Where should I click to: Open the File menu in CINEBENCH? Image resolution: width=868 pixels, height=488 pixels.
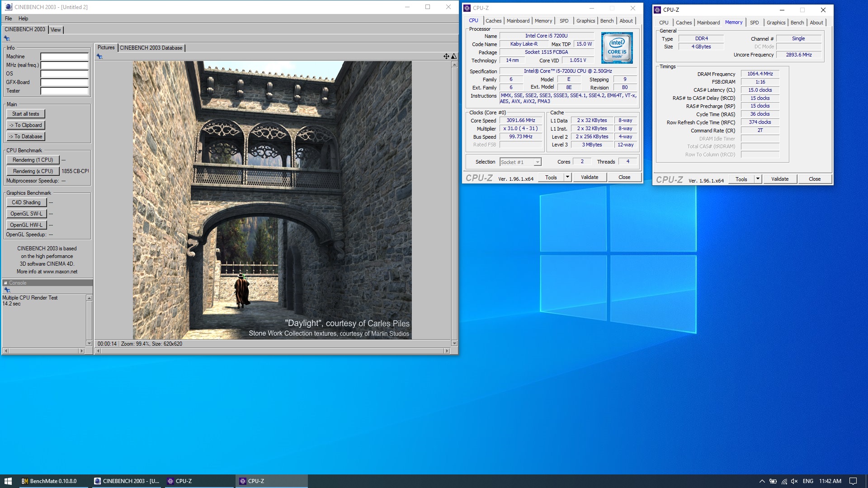pyautogui.click(x=9, y=19)
